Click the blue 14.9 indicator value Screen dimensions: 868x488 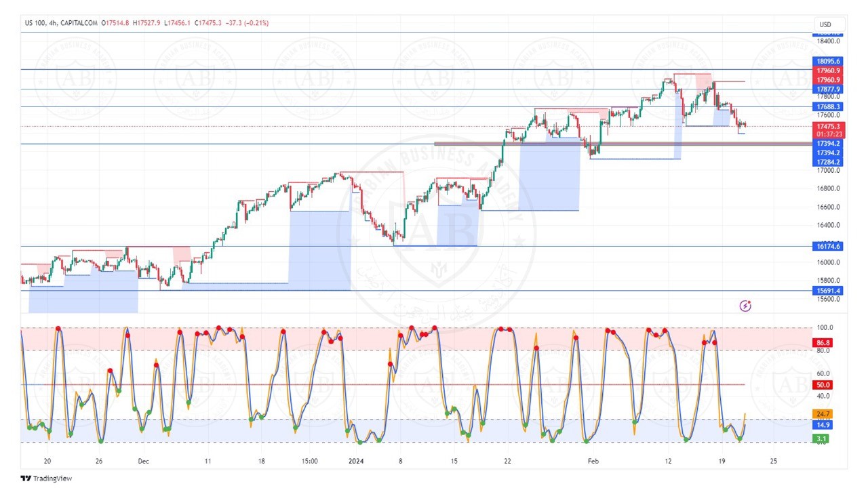pos(824,424)
